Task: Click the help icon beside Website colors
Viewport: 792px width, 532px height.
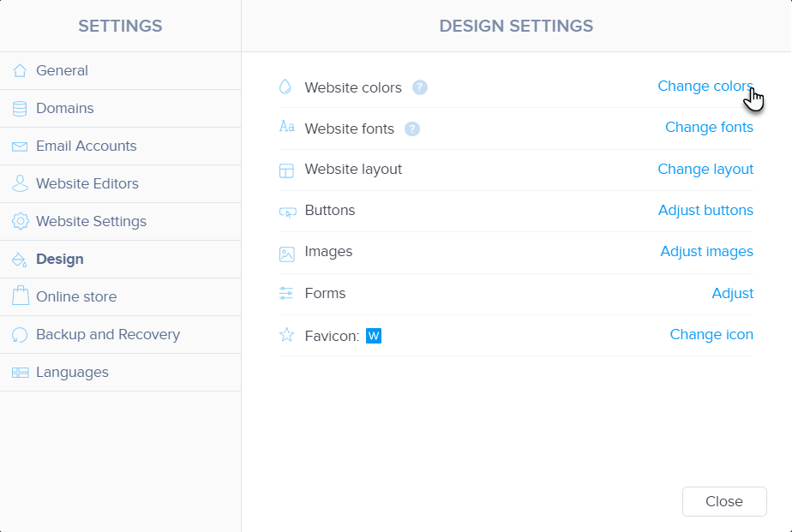Action: 420,87
